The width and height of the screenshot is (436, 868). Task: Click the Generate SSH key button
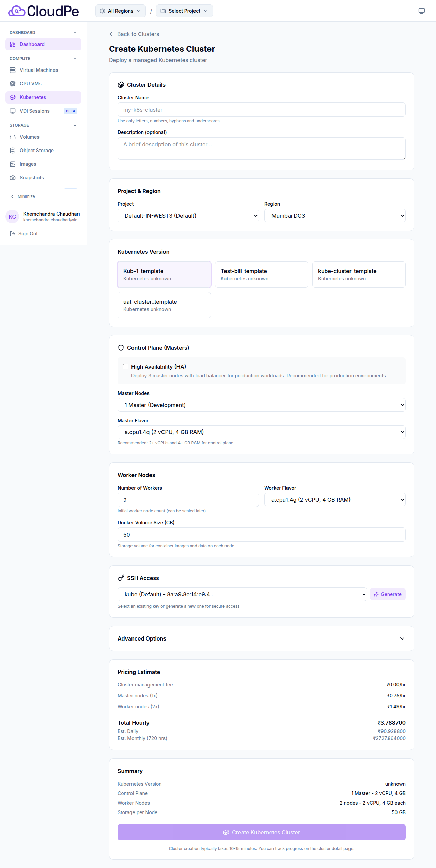[388, 594]
